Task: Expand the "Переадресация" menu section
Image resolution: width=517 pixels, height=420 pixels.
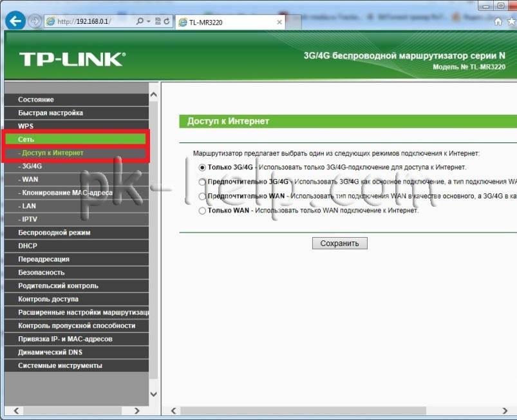Action: point(77,260)
